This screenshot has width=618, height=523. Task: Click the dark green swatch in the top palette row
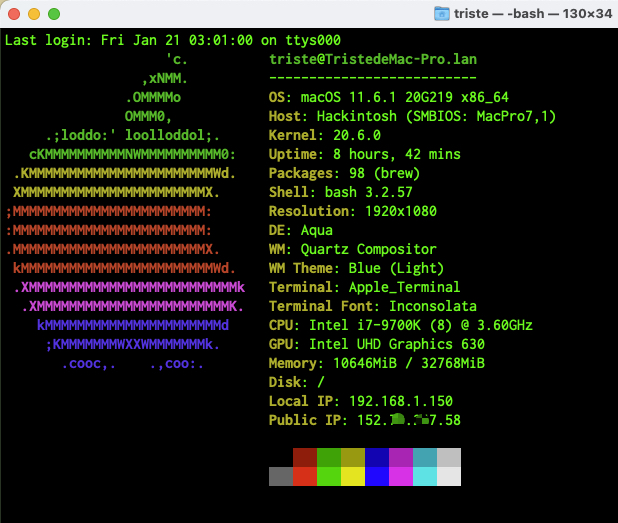[x=329, y=457]
